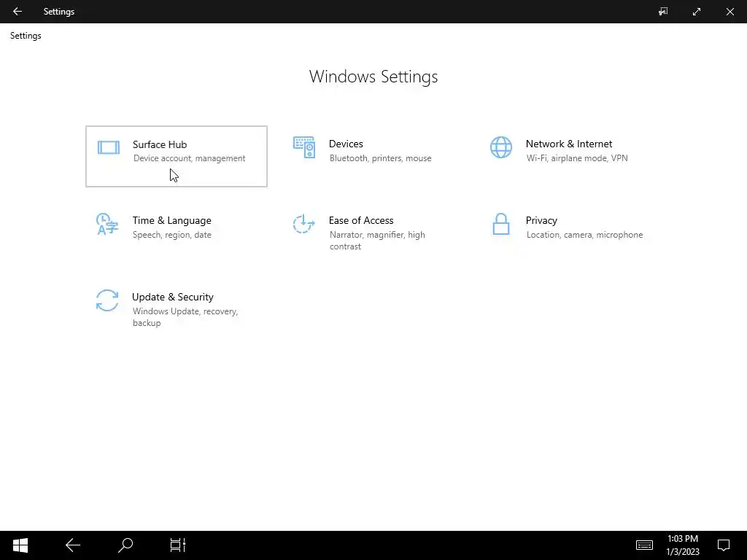Show the on-screen keyboard
The width and height of the screenshot is (747, 560).
pos(645,545)
